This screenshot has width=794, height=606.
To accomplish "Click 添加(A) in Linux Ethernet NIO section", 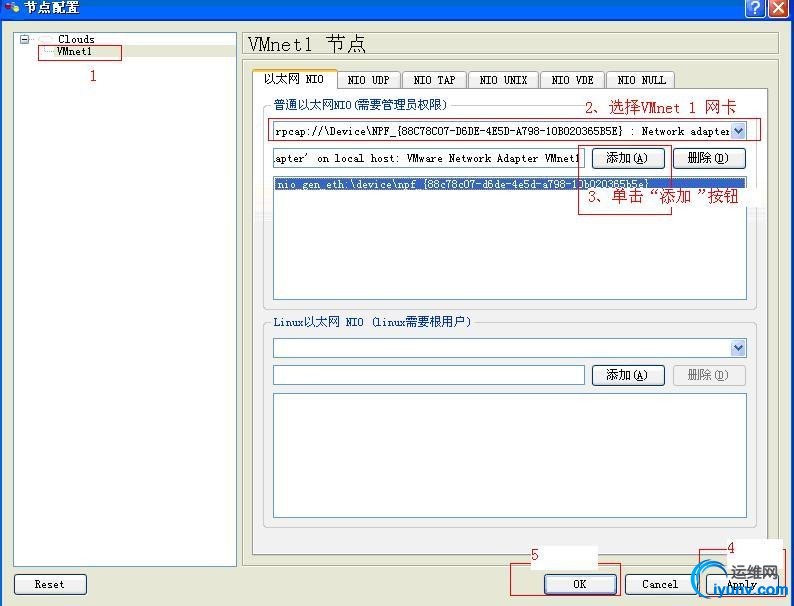I will [628, 375].
